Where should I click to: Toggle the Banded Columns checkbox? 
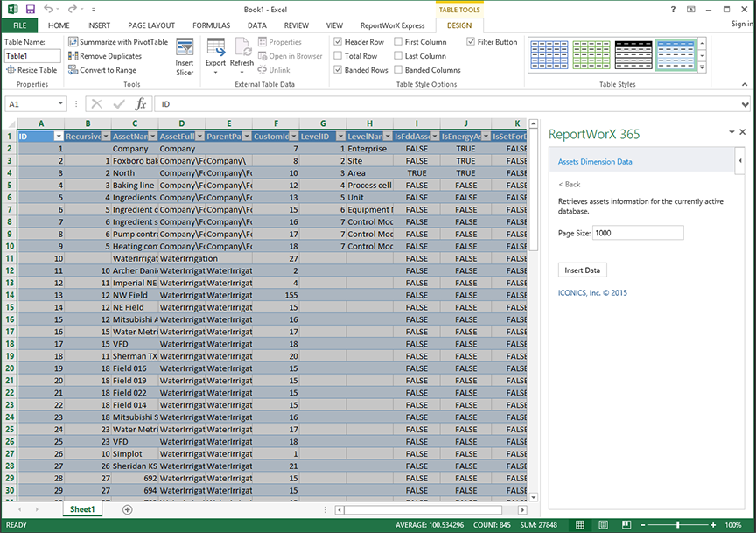point(399,70)
